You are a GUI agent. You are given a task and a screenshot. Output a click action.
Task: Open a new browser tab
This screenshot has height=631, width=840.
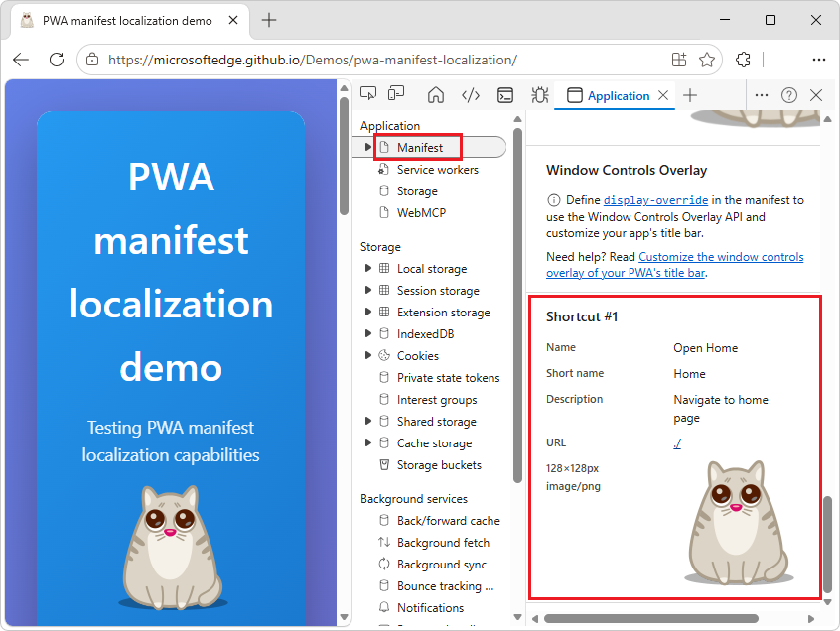coord(269,20)
